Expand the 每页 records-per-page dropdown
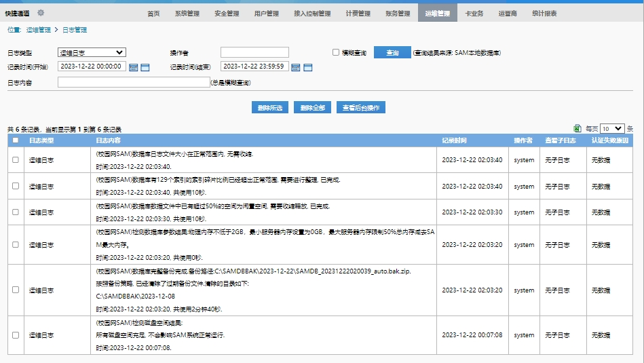Image resolution: width=644 pixels, height=363 pixels. pyautogui.click(x=611, y=128)
